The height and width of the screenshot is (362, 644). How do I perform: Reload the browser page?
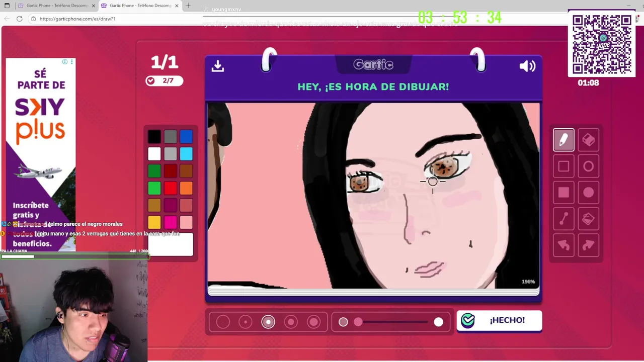point(19,19)
